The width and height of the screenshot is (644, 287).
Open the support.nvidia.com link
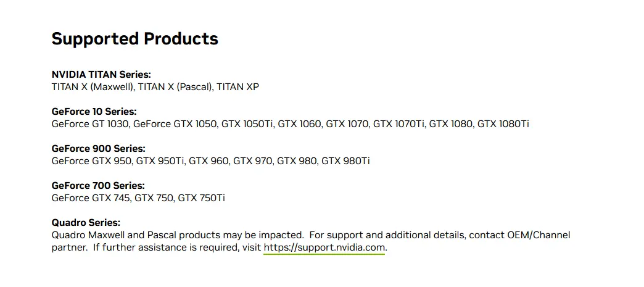pyautogui.click(x=324, y=247)
